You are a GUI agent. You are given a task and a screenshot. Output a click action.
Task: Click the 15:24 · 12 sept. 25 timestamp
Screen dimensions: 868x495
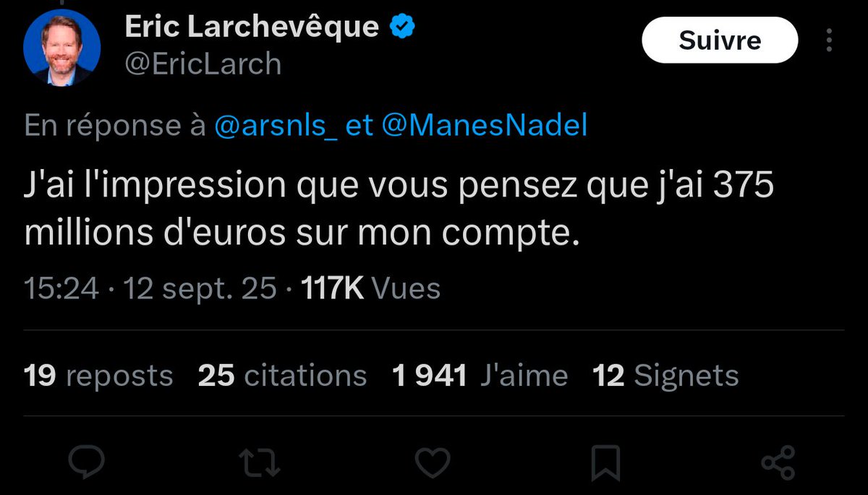coord(150,289)
